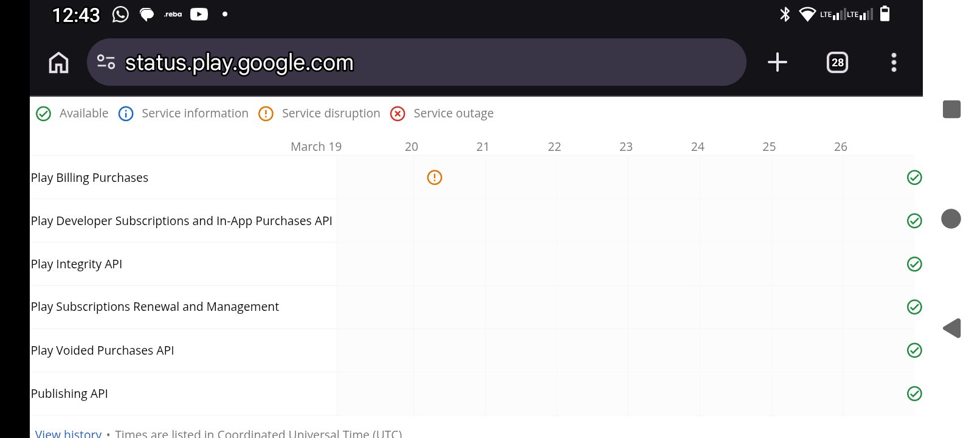
Task: Open site settings icon in address bar
Action: point(106,62)
